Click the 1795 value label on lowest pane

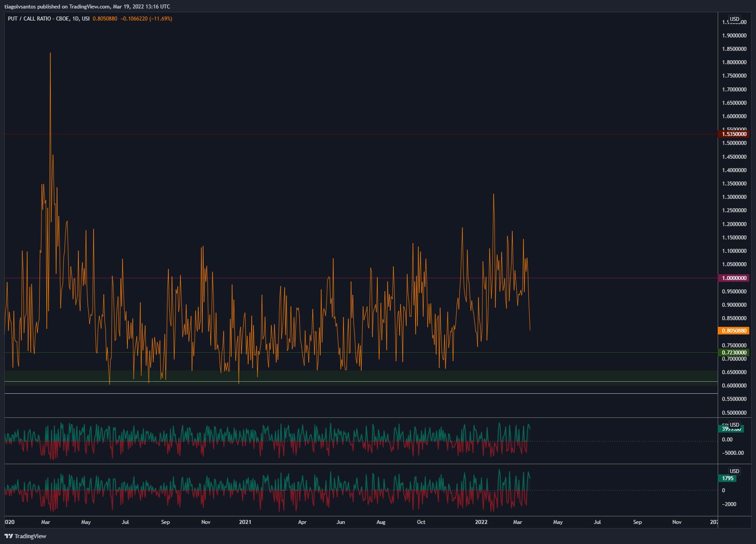[x=728, y=478]
